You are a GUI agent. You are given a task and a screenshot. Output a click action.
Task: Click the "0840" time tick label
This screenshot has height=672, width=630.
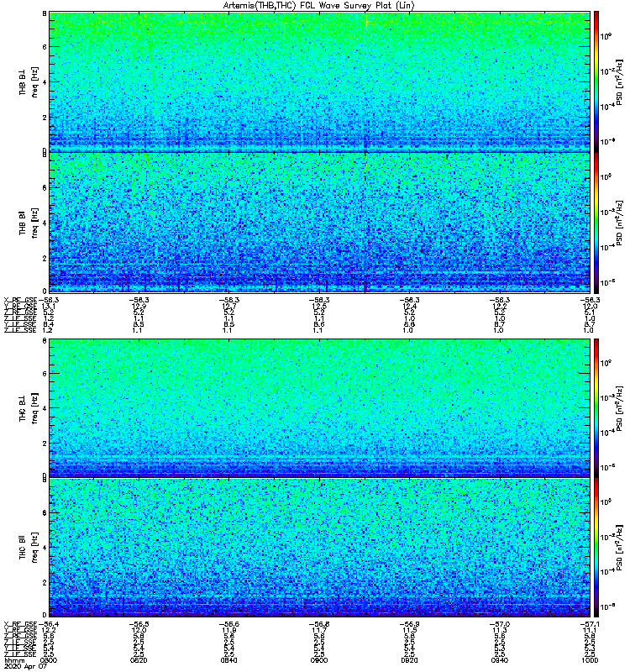point(228,660)
